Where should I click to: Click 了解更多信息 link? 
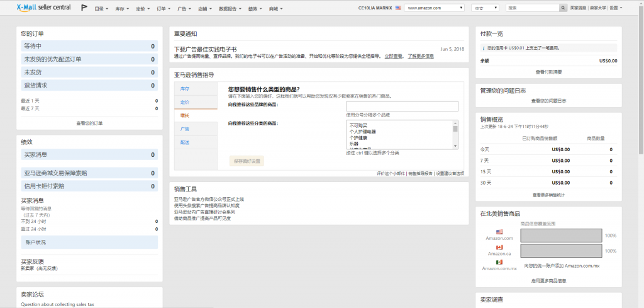pos(421,56)
